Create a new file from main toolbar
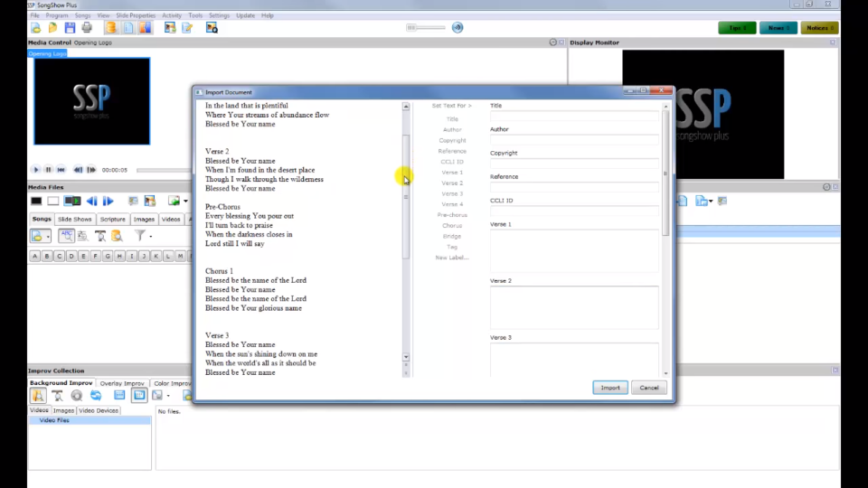Viewport: 868px width, 488px height. 36,28
